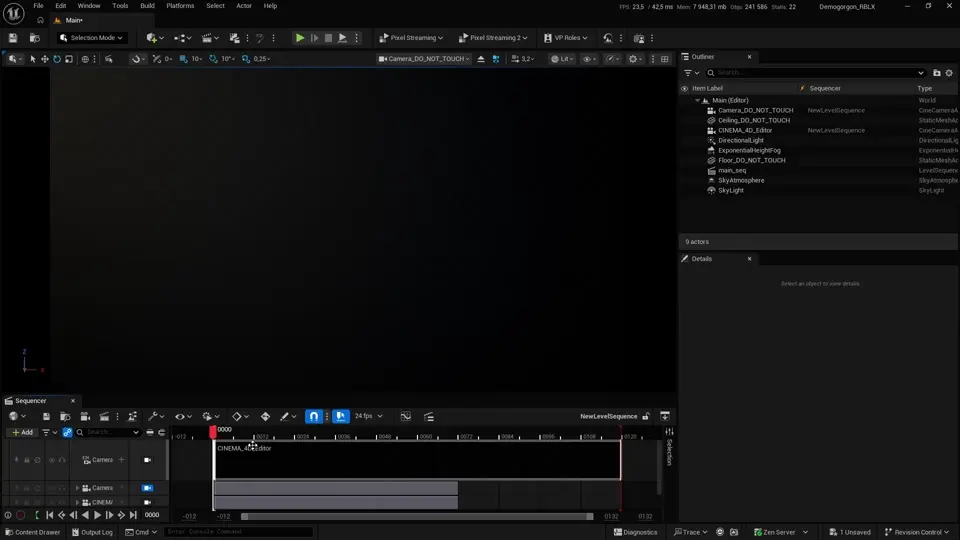
Task: Toggle the Sequencer snapping magnet button
Action: tap(313, 416)
